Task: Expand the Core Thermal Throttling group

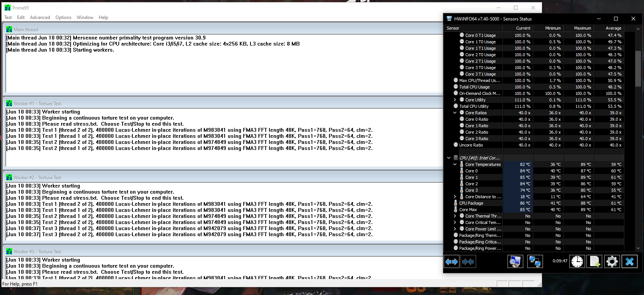Action: coord(455,216)
